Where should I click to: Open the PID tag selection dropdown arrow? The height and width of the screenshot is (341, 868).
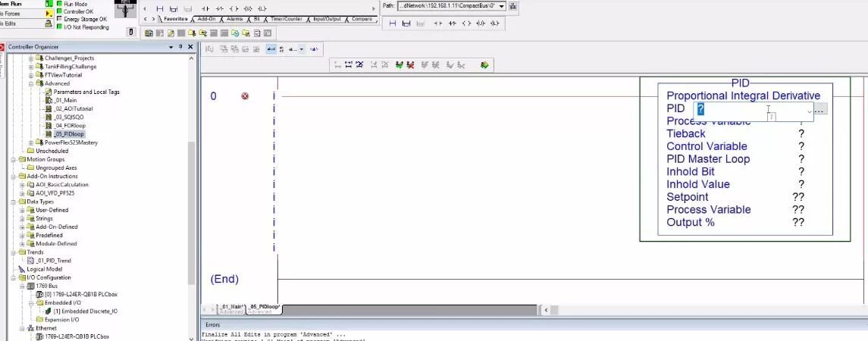click(810, 111)
